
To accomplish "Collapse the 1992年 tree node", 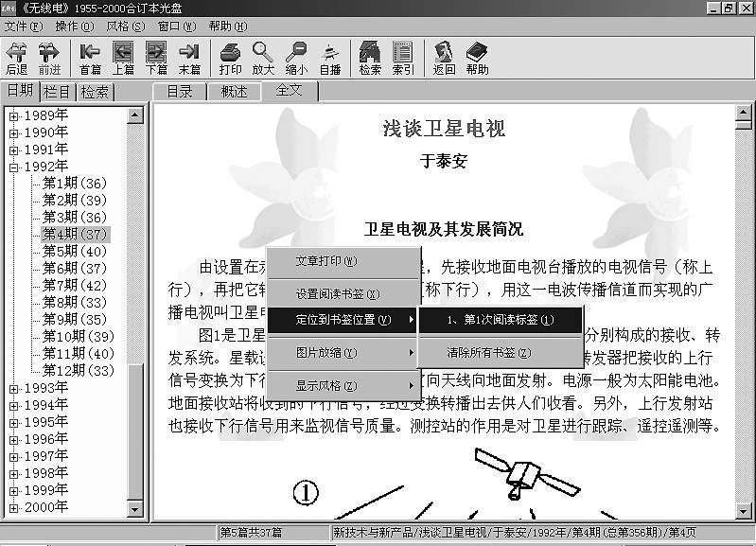I will [x=13, y=167].
